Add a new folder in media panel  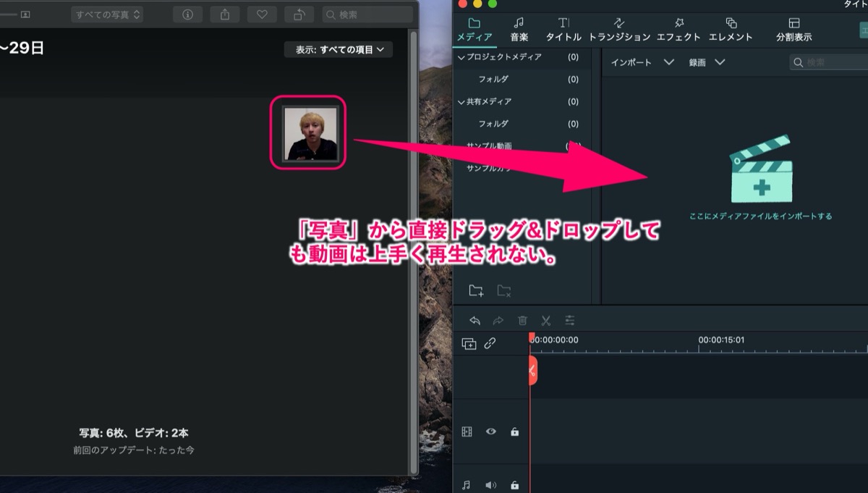[476, 290]
